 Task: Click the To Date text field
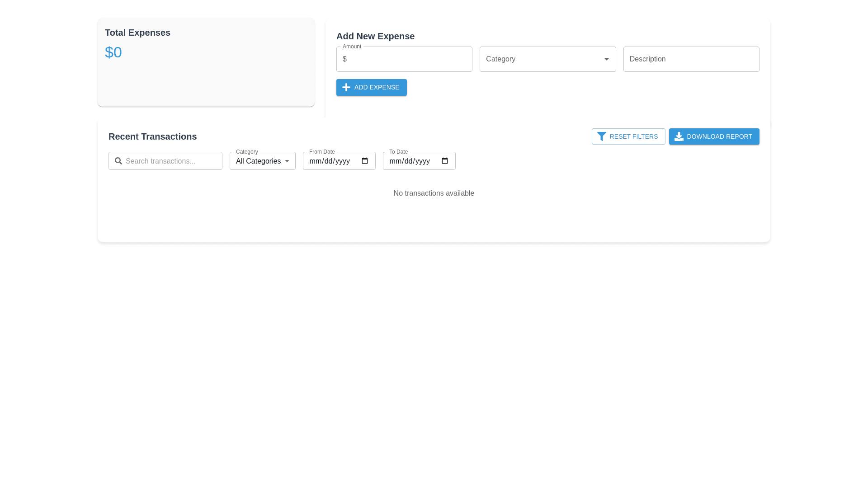[410, 161]
